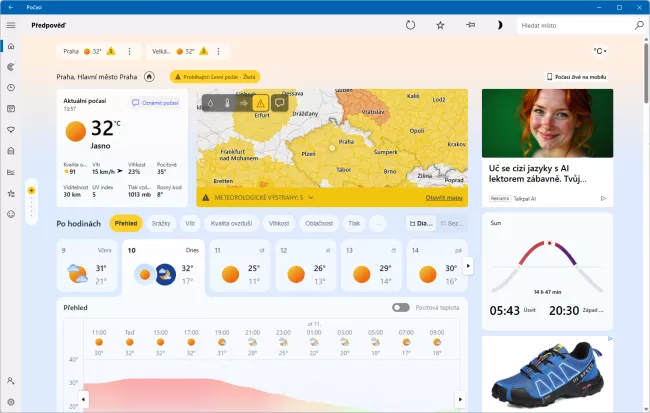
Task: Click the sun position marker on arc
Action: click(x=550, y=243)
